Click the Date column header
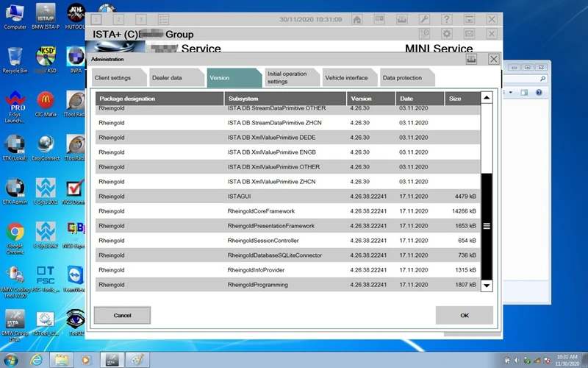Image resolution: width=588 pixels, height=368 pixels. coord(420,99)
